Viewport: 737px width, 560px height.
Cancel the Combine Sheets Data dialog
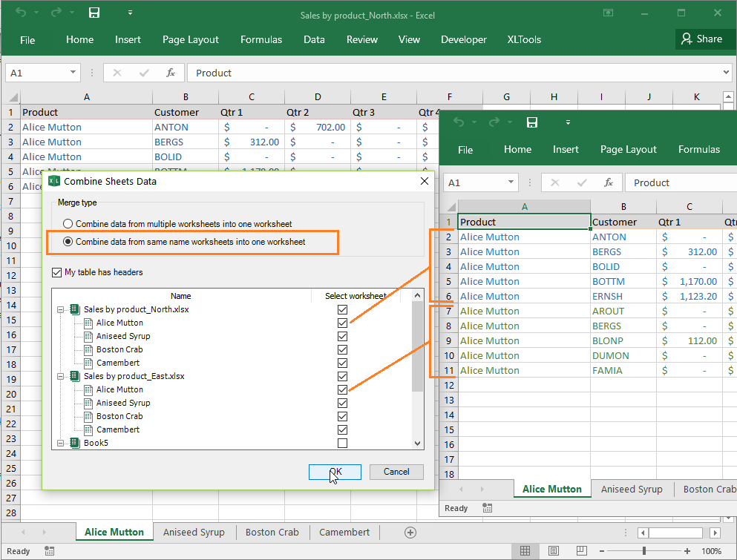396,472
